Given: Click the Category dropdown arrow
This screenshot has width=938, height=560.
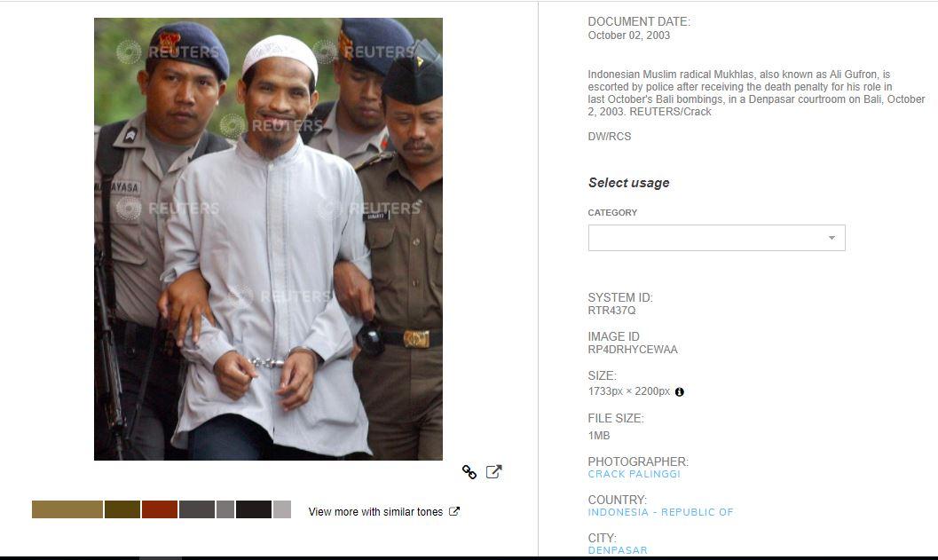Looking at the screenshot, I should pyautogui.click(x=832, y=238).
